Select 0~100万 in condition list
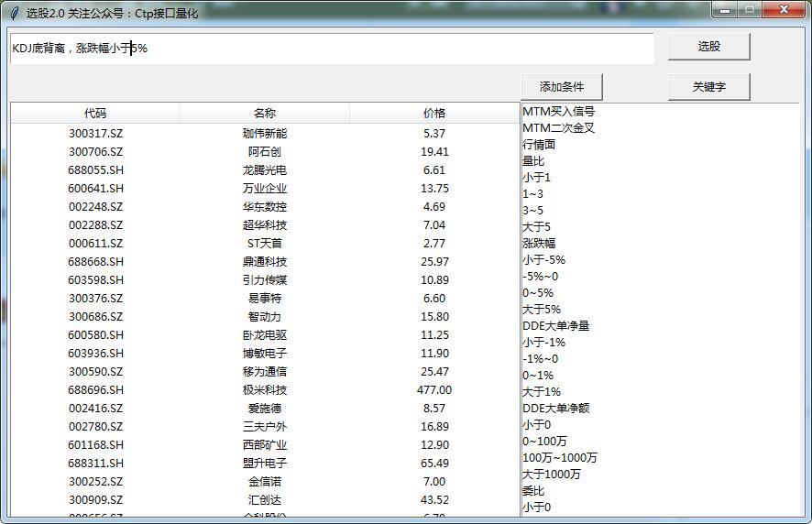812x524 pixels. point(544,442)
